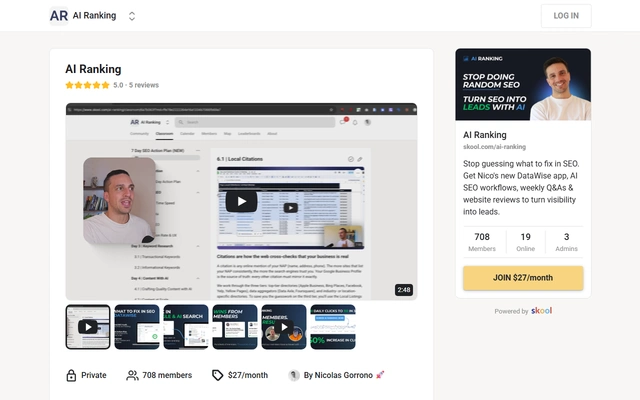This screenshot has width=640, height=400.
Task: Open the skool.com/ai-ranking link
Action: [494, 147]
